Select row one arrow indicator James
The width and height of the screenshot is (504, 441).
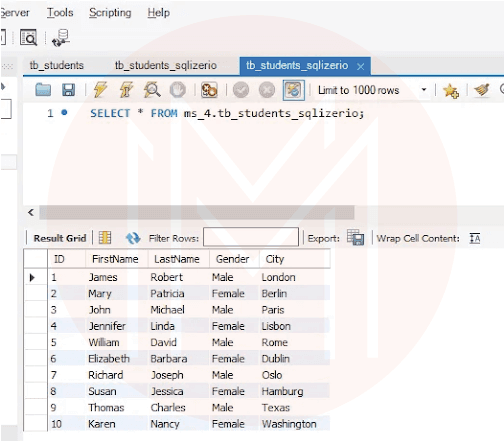click(x=32, y=277)
